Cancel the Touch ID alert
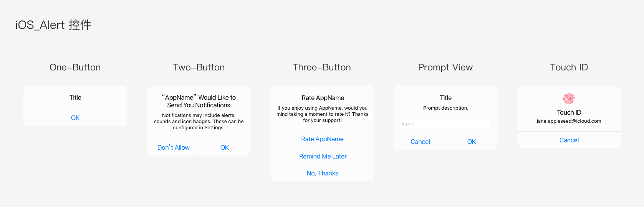Screen dimensions: 644x207 coord(569,140)
